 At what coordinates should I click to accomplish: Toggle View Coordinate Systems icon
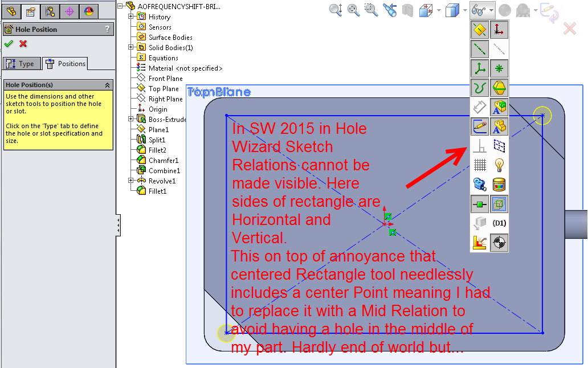click(x=480, y=68)
